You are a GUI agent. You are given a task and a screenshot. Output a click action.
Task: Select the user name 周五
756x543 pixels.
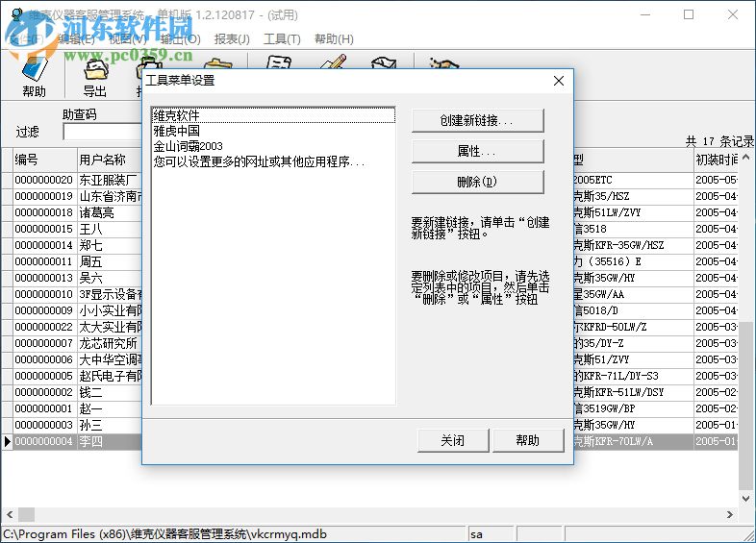point(110,262)
